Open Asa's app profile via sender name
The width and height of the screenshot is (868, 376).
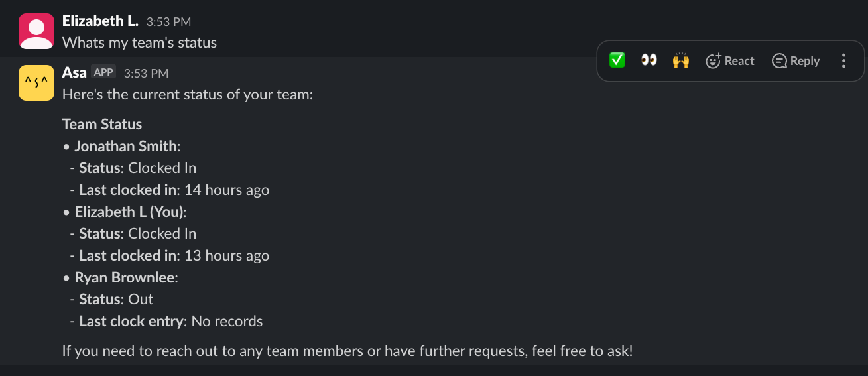(x=74, y=72)
